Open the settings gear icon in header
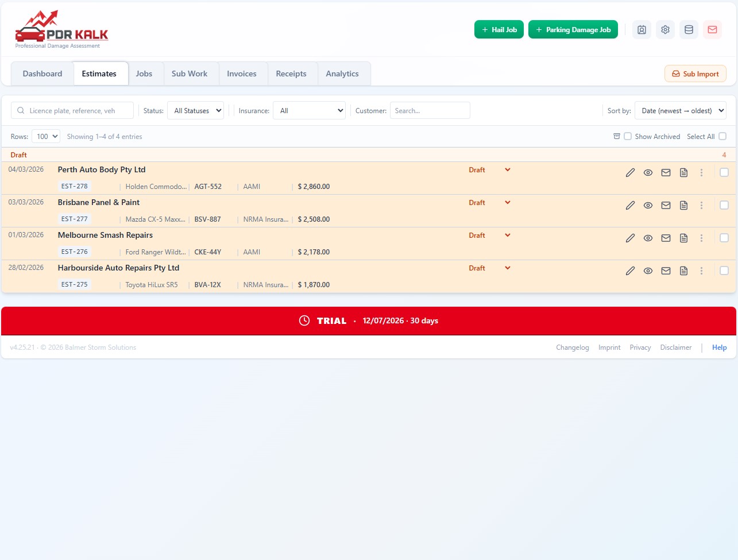The image size is (738, 560). (665, 30)
